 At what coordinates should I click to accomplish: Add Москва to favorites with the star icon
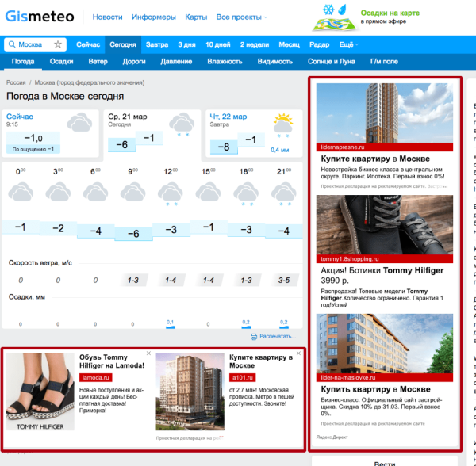[x=58, y=45]
